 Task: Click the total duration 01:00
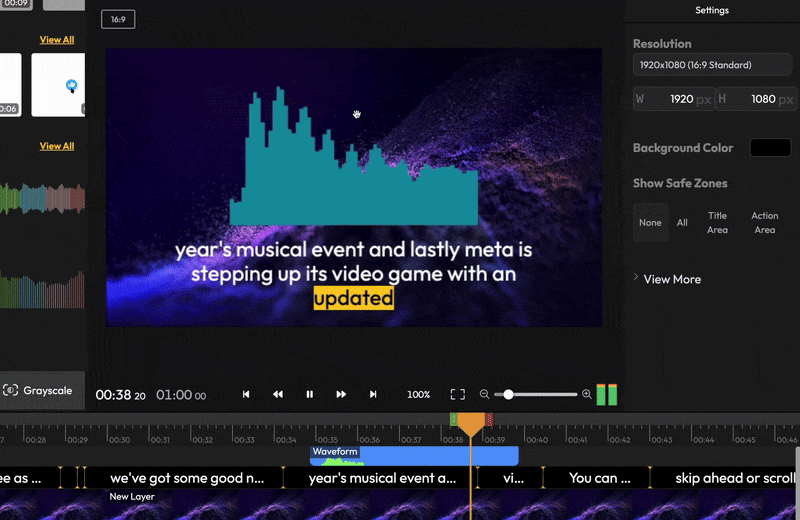click(181, 395)
